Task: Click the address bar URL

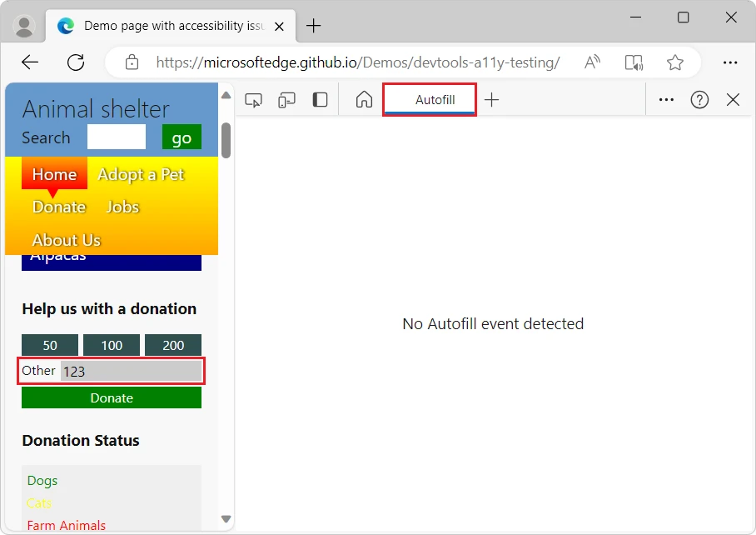Action: [x=358, y=62]
